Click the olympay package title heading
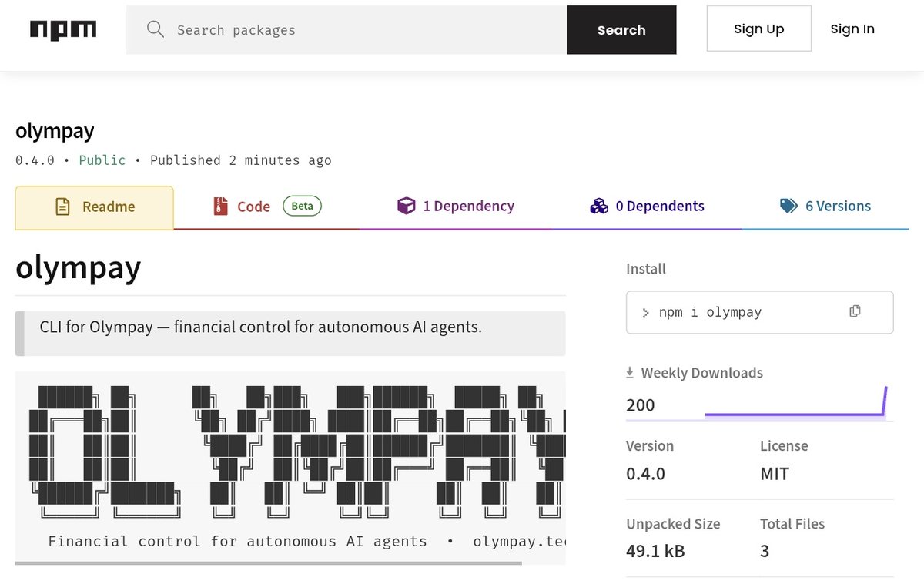This screenshot has width=924, height=581. tap(55, 131)
